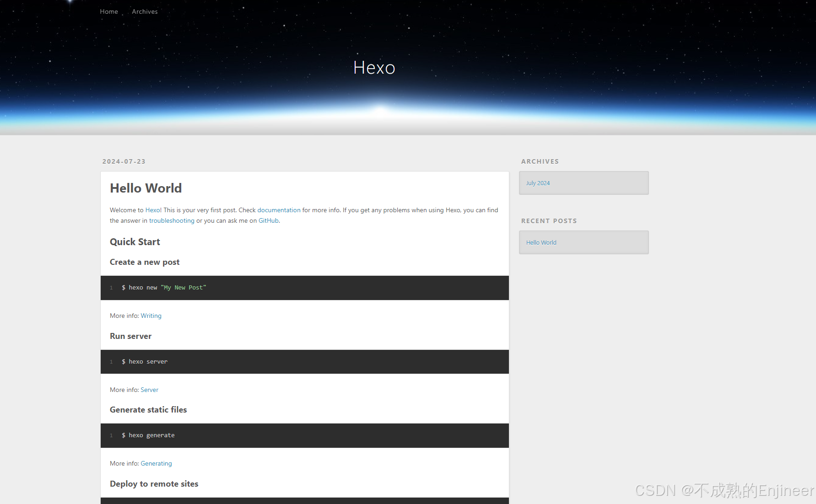Click the hexo server code line

coord(145,362)
